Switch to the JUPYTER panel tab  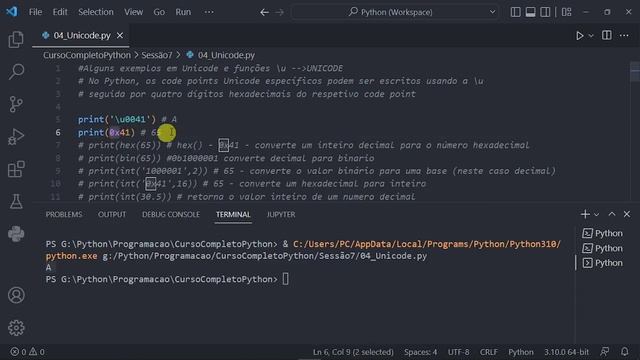281,214
